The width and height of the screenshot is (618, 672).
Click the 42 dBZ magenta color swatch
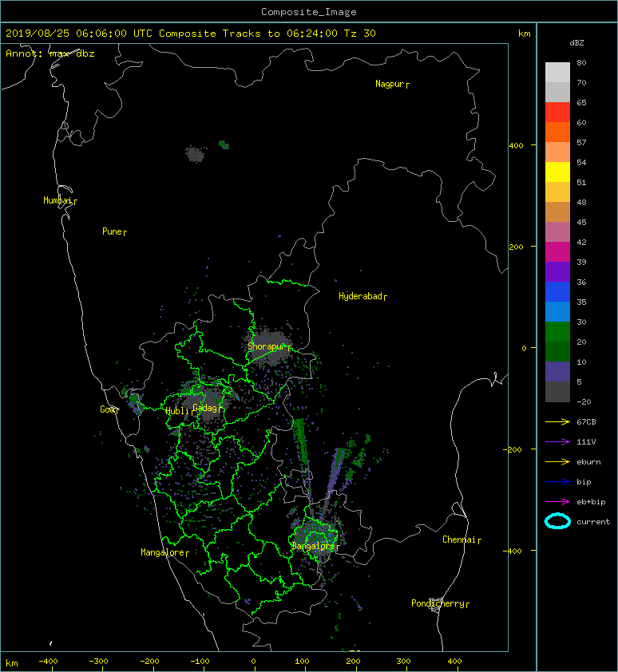click(557, 251)
